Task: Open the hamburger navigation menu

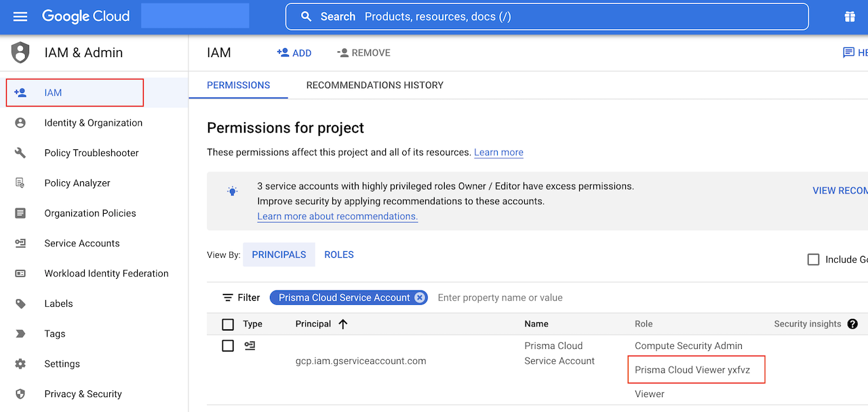Action: [x=20, y=16]
